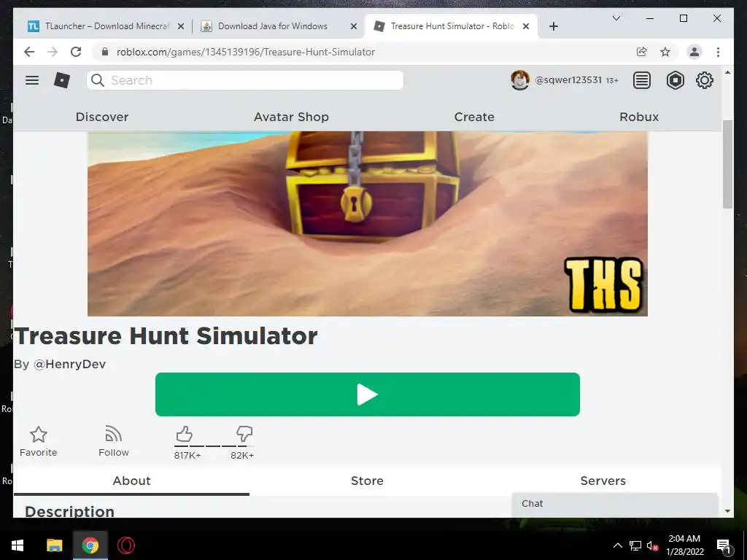Select the About tab
The height and width of the screenshot is (560, 747).
pyautogui.click(x=131, y=481)
